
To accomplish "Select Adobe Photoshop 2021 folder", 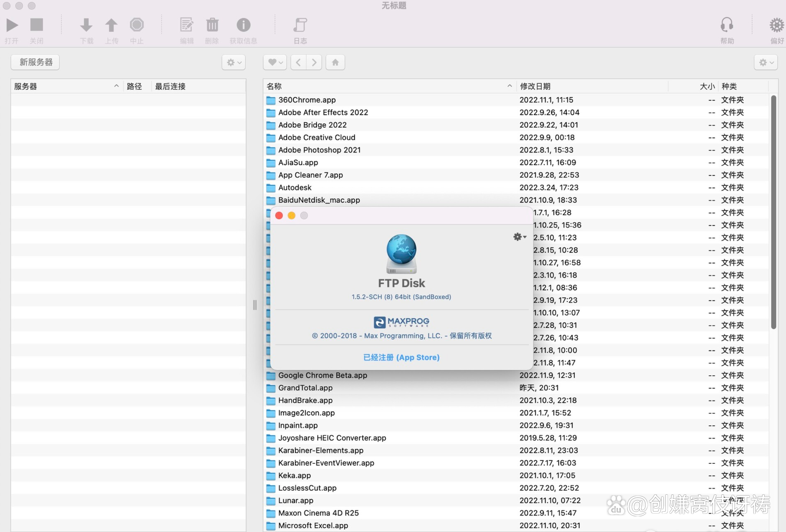I will click(x=516, y=150).
